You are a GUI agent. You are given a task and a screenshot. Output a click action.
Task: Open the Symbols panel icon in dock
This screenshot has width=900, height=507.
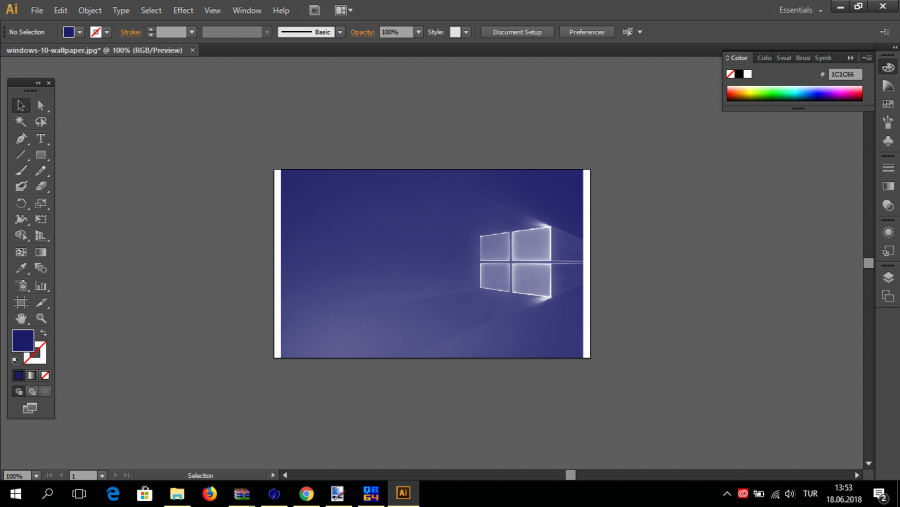888,141
